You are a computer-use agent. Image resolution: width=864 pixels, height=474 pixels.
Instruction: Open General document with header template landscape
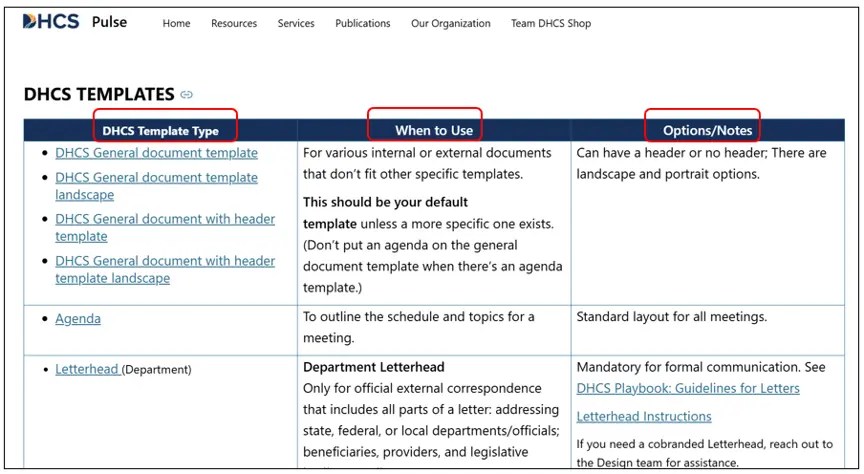[x=165, y=269]
